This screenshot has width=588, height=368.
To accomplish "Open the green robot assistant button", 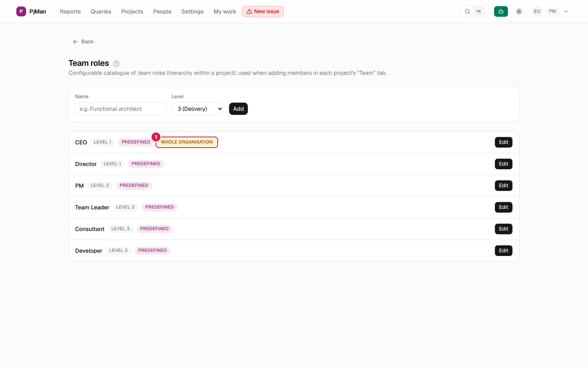I will pos(501,11).
